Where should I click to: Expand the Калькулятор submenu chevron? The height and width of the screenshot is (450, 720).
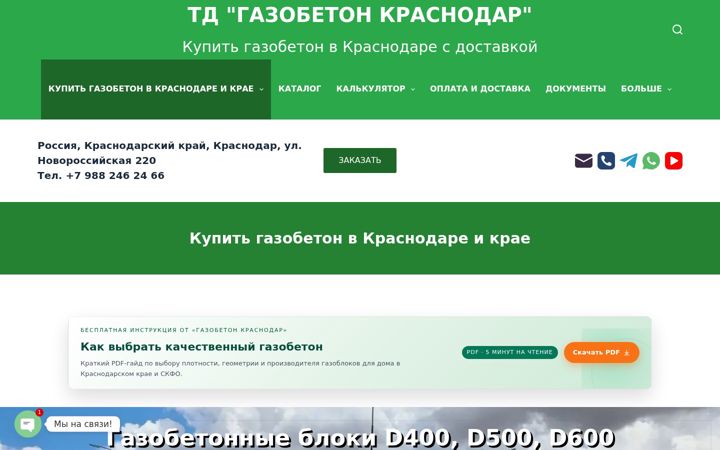pos(413,89)
